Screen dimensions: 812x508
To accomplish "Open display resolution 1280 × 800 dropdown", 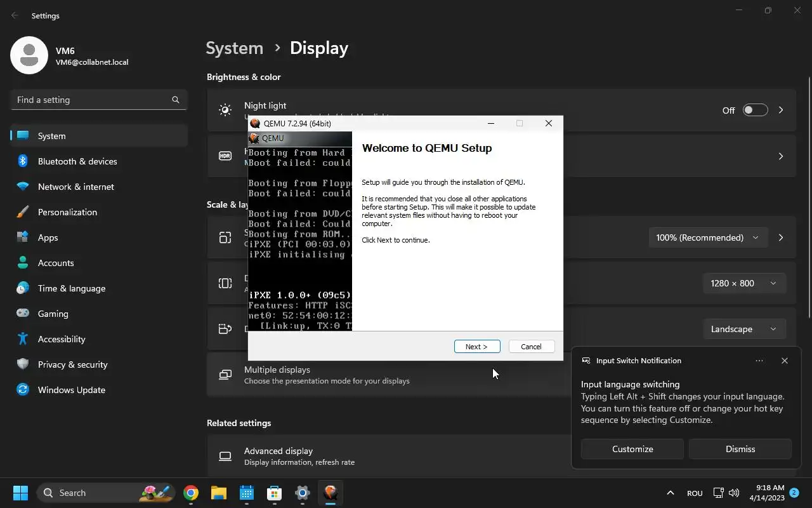I will (744, 283).
